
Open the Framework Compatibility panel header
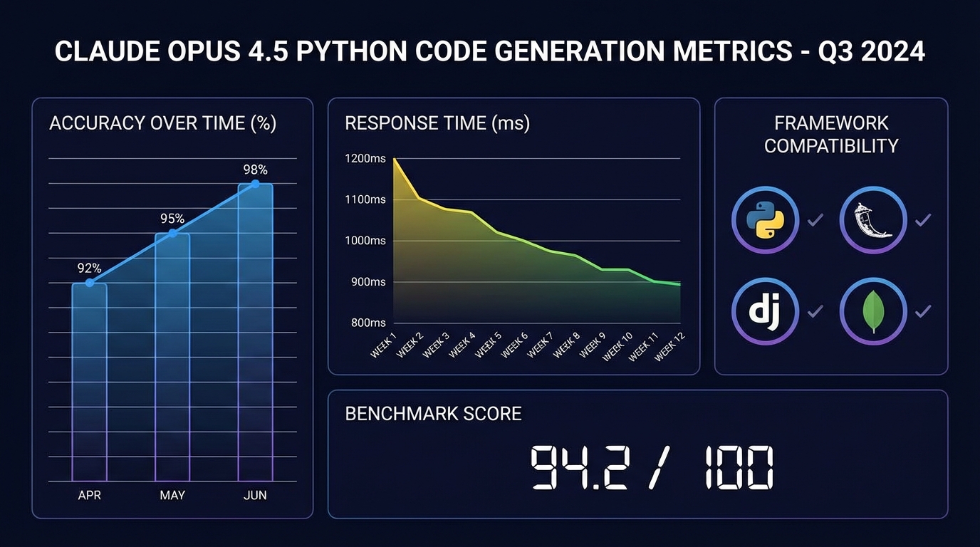coord(830,134)
